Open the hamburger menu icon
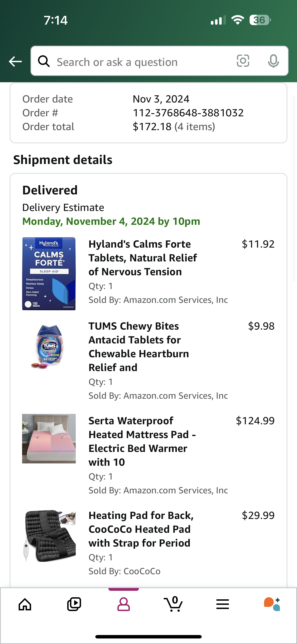This screenshot has width=297, height=644. pos(222,604)
